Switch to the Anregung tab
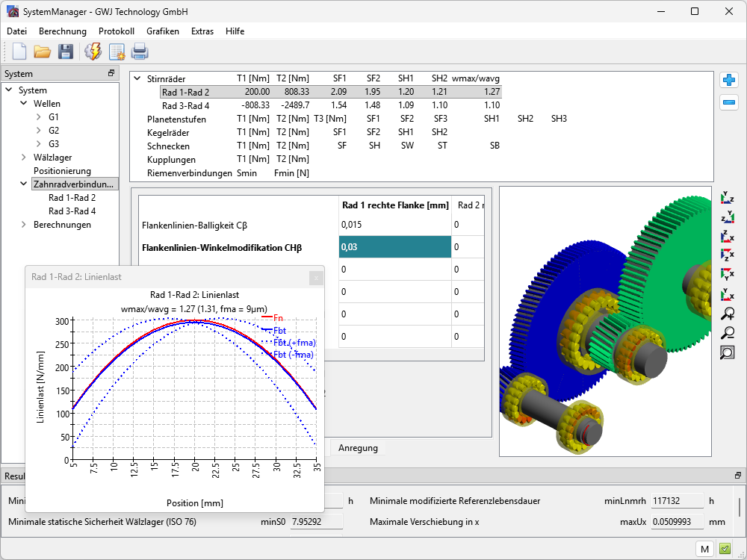Screen dimensions: 747x560 (358, 448)
